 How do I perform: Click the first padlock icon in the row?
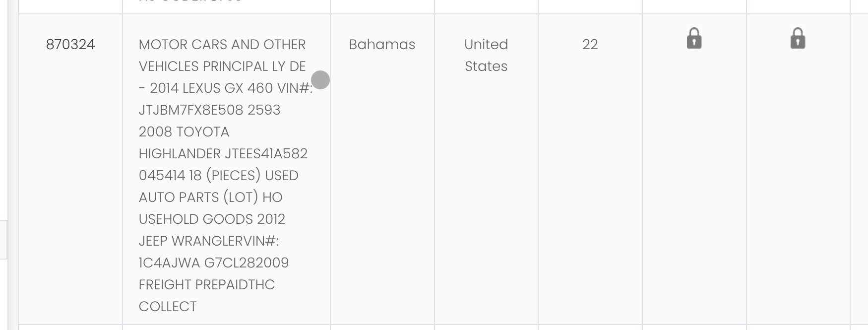point(694,38)
